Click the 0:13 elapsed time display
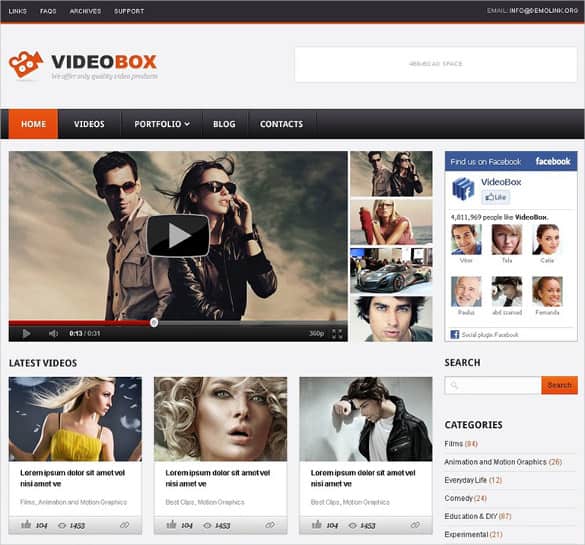 (x=76, y=333)
